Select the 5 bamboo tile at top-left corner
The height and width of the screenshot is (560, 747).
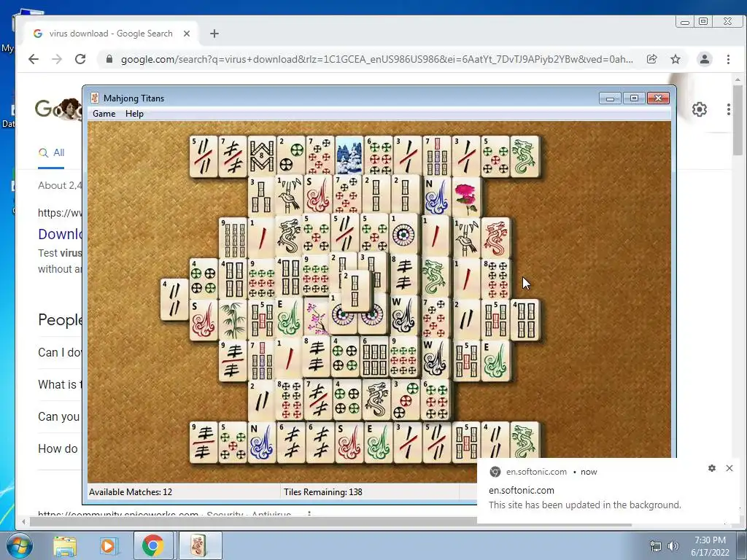(x=204, y=156)
